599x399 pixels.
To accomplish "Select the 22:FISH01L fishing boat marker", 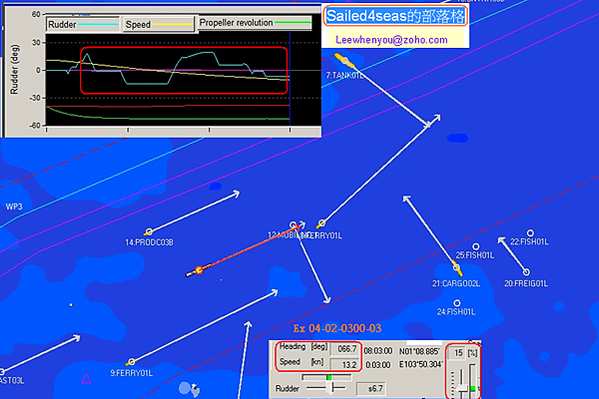I will 530,233.
